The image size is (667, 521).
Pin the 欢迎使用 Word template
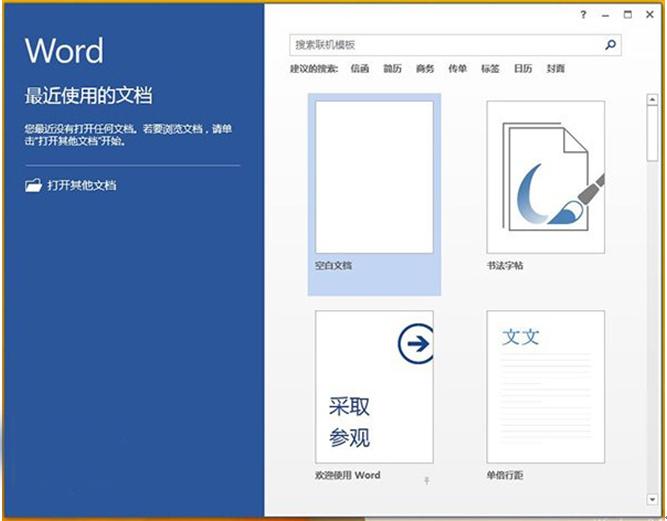point(427,481)
